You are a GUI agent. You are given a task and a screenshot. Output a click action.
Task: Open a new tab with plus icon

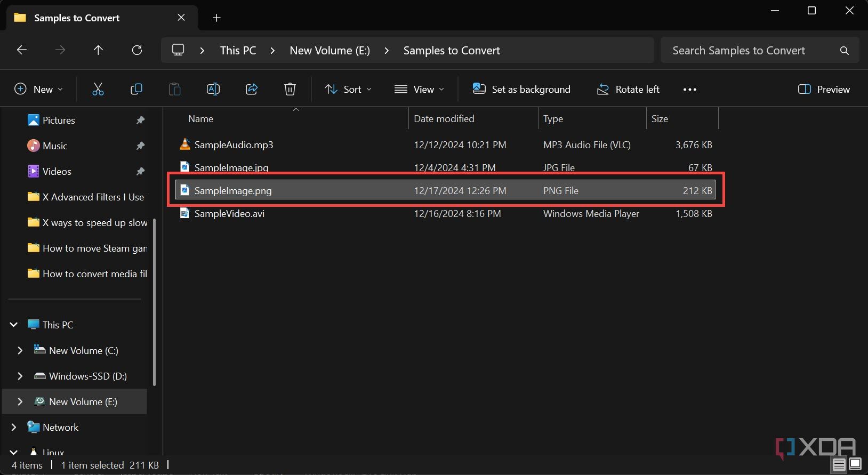point(216,18)
